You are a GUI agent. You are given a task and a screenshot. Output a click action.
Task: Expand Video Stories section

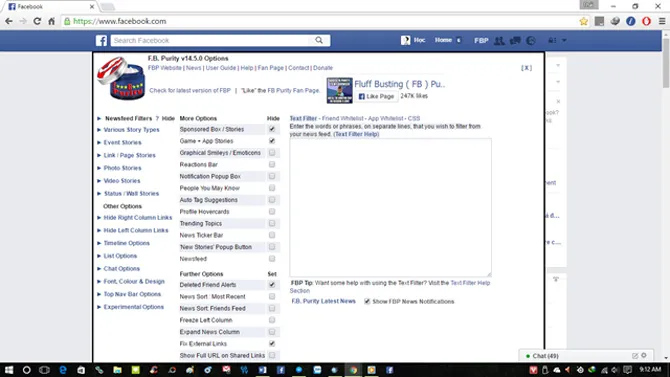tap(122, 181)
